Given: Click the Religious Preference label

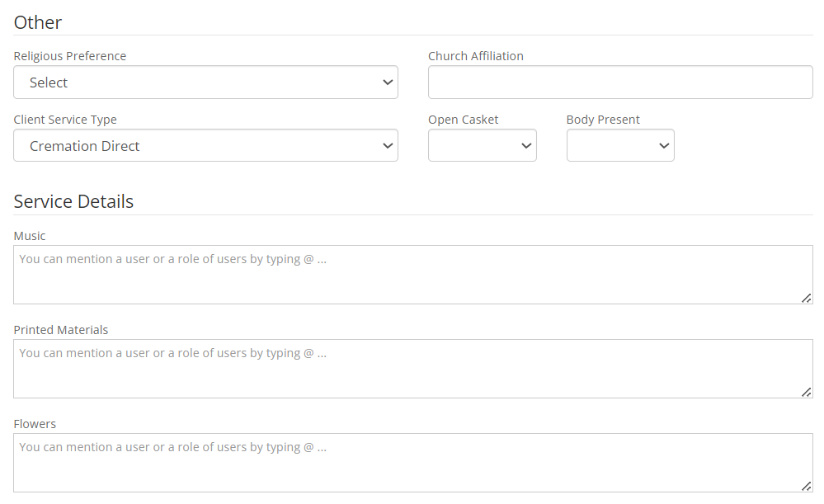Looking at the screenshot, I should (x=69, y=55).
